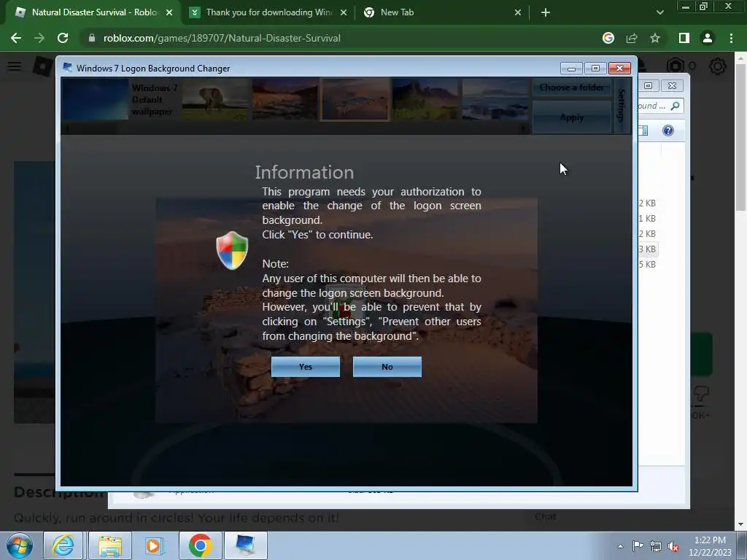Share this page icon in Chrome
This screenshot has height=560, width=747.
point(632,38)
